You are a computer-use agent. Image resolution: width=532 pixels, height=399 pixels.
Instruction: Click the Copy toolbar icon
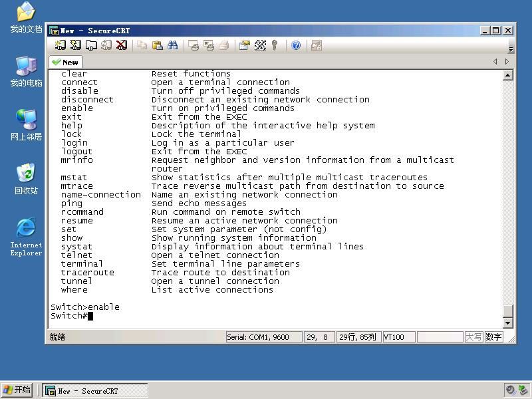(x=142, y=45)
